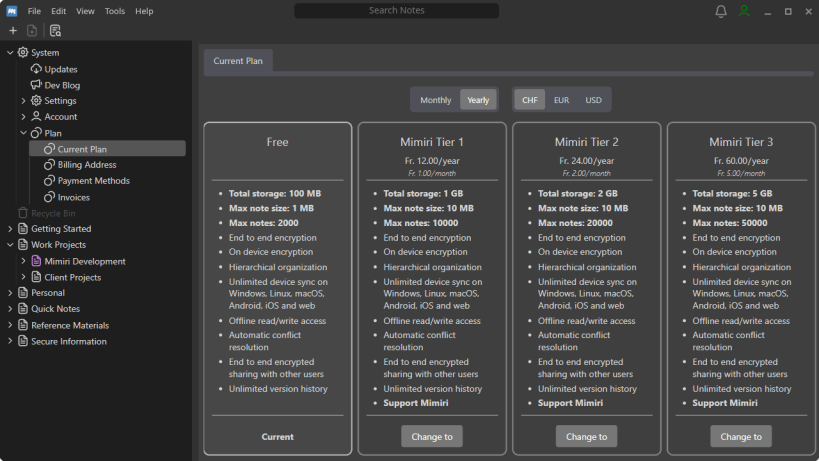The height and width of the screenshot is (461, 819).
Task: Click the Getting Started note icon
Action: [x=23, y=229]
